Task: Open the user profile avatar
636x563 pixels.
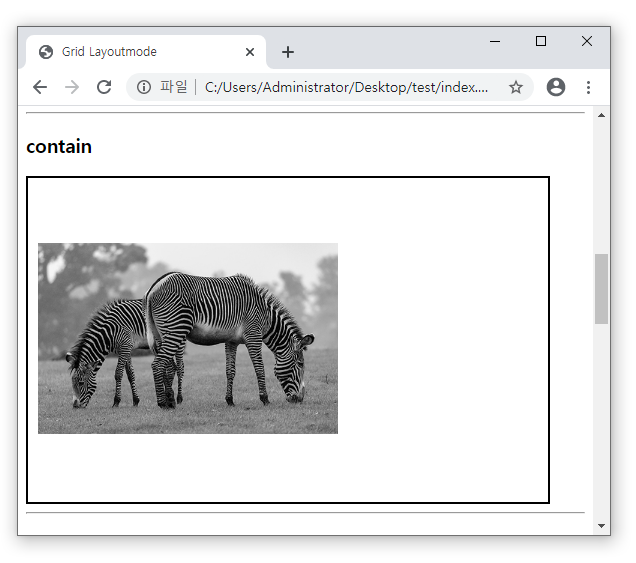Action: click(x=555, y=87)
